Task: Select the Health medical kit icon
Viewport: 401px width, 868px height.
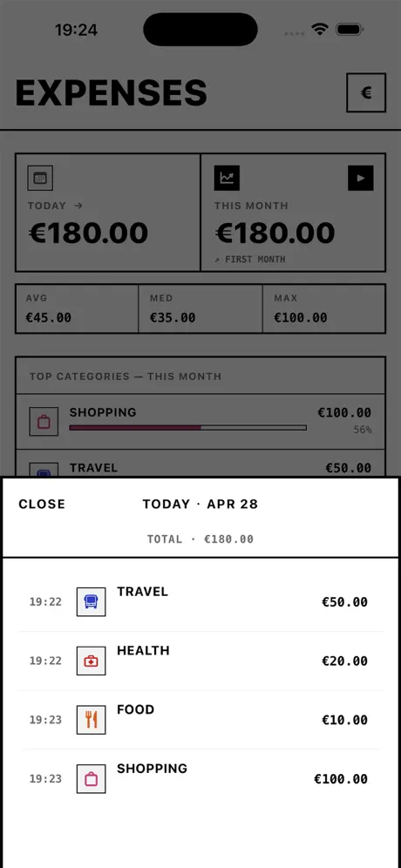Action: tap(91, 661)
